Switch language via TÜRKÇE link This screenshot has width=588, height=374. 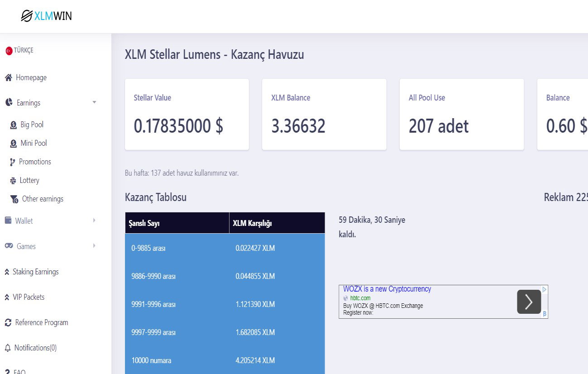point(24,50)
